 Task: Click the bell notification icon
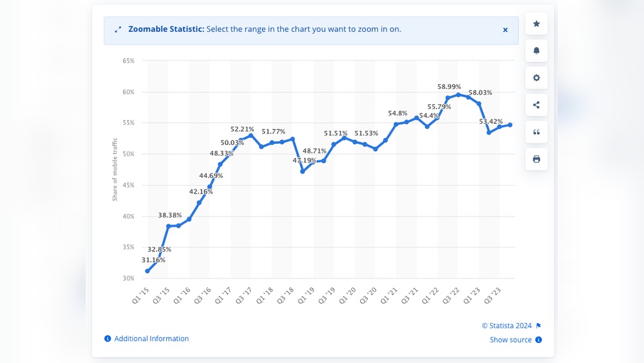click(536, 51)
